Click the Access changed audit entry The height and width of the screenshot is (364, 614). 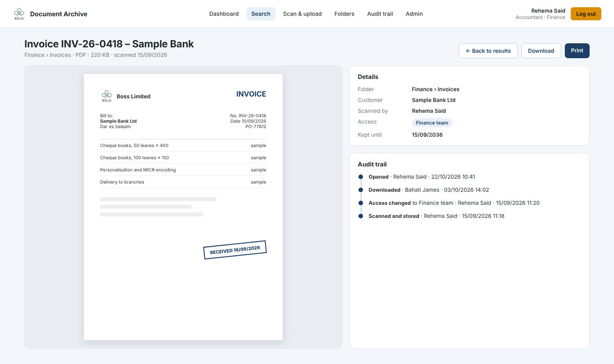(454, 203)
